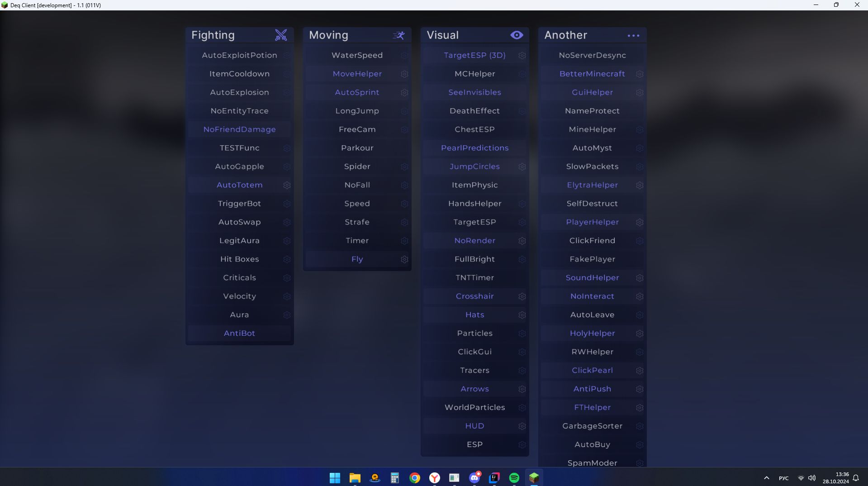This screenshot has width=868, height=486.
Task: Enable the AutoBuy module
Action: 592,445
